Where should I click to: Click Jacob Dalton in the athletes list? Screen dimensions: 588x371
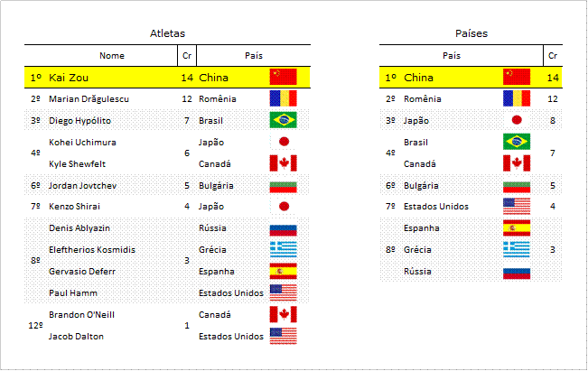tap(76, 336)
